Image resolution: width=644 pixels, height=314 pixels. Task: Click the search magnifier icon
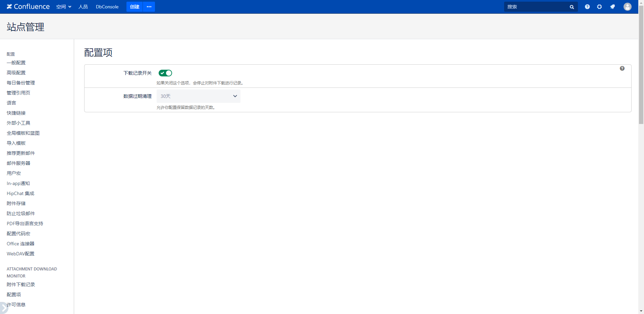coord(572,7)
